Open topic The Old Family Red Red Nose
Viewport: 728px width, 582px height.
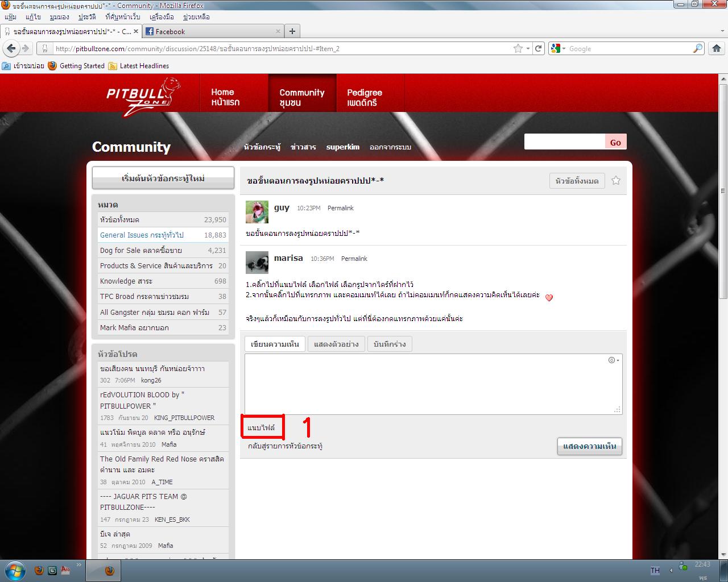click(x=162, y=464)
